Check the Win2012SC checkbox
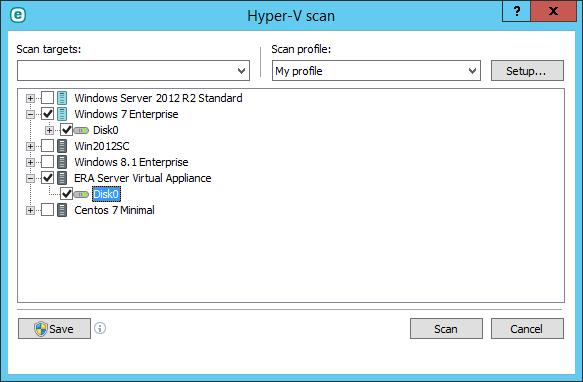Viewport: 583px width, 382px height. pyautogui.click(x=47, y=146)
